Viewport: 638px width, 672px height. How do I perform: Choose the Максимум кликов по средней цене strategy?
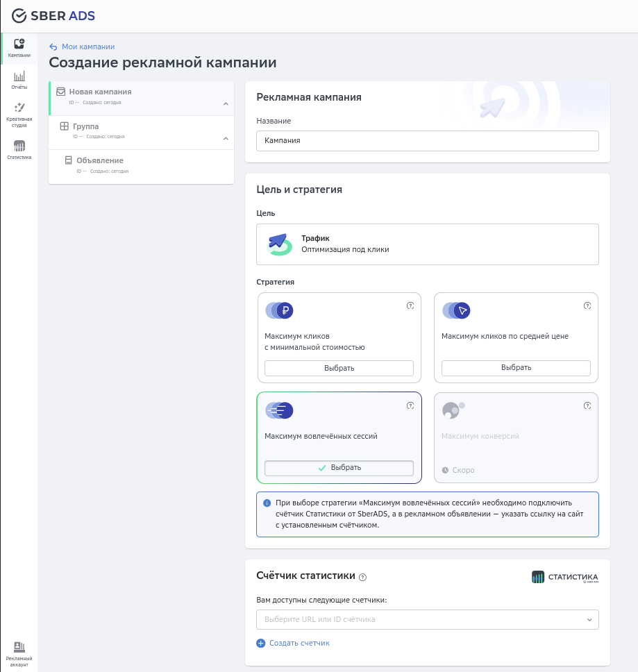[x=516, y=368]
